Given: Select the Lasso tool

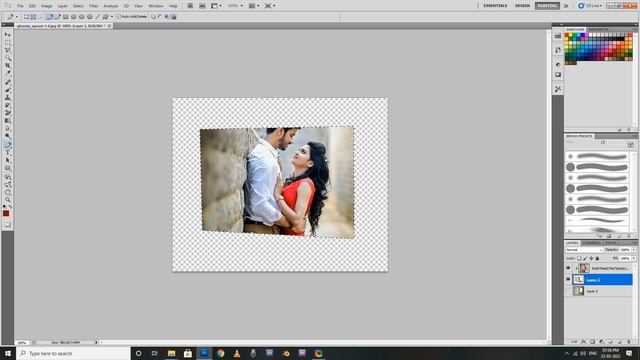Looking at the screenshot, I should point(8,50).
